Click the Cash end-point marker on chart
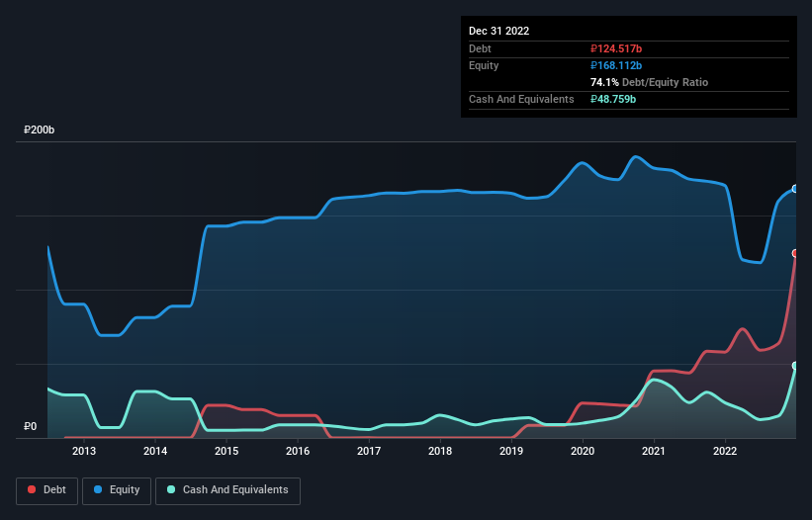 click(795, 366)
